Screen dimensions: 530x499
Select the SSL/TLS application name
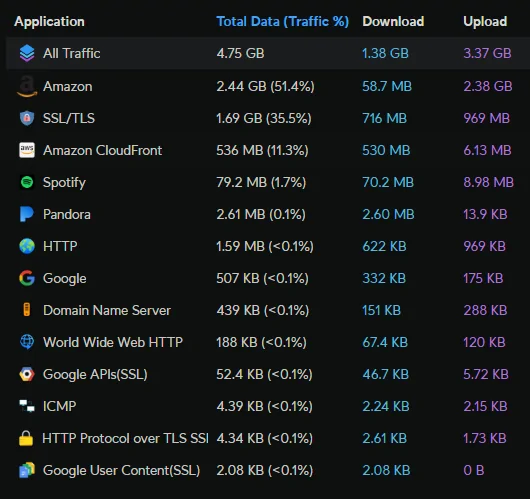(69, 118)
